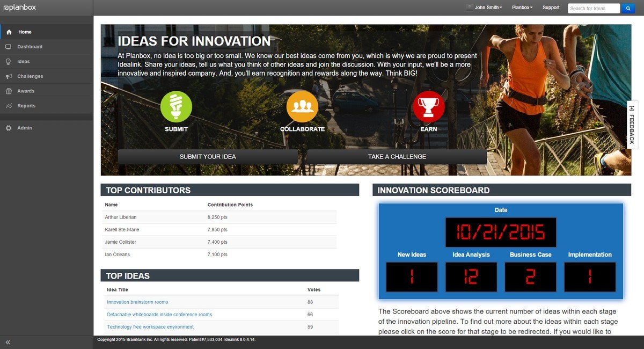The width and height of the screenshot is (644, 349).
Task: Click the Submit Your Idea button
Action: click(x=208, y=157)
